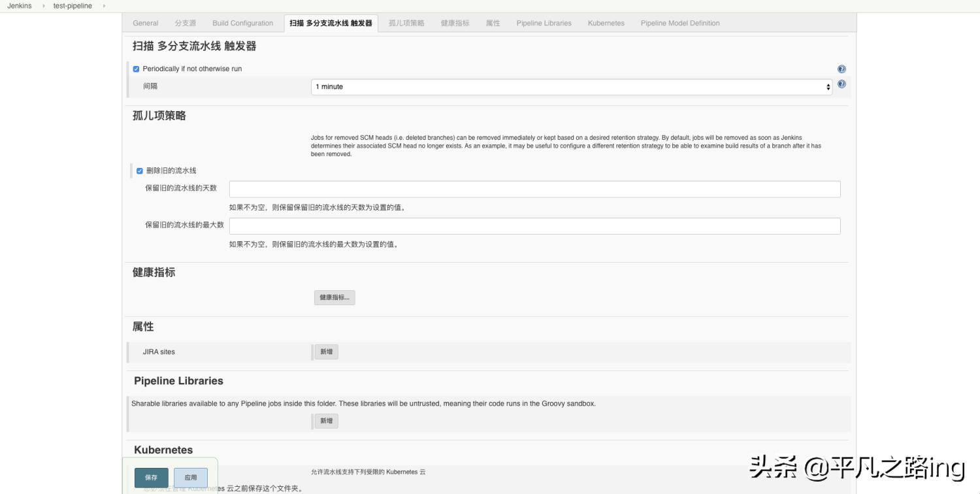980x494 pixels.
Task: Switch to the General tab
Action: [x=145, y=23]
